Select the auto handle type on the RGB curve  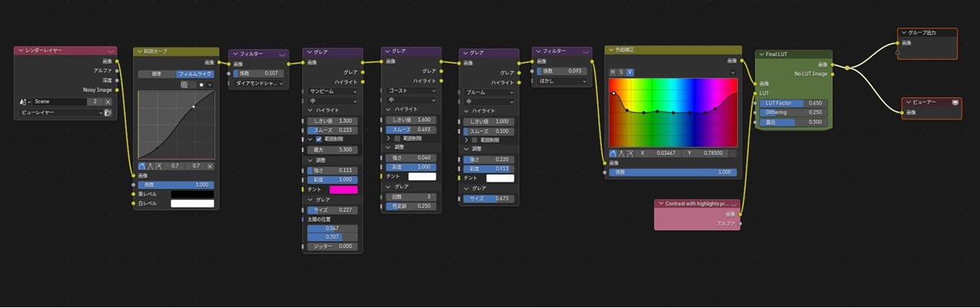pyautogui.click(x=142, y=165)
